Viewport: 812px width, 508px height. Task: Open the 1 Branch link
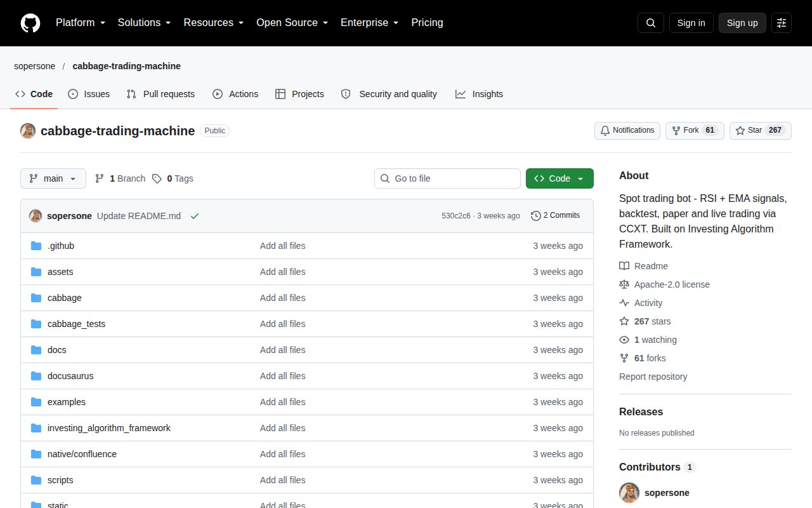[x=120, y=178]
